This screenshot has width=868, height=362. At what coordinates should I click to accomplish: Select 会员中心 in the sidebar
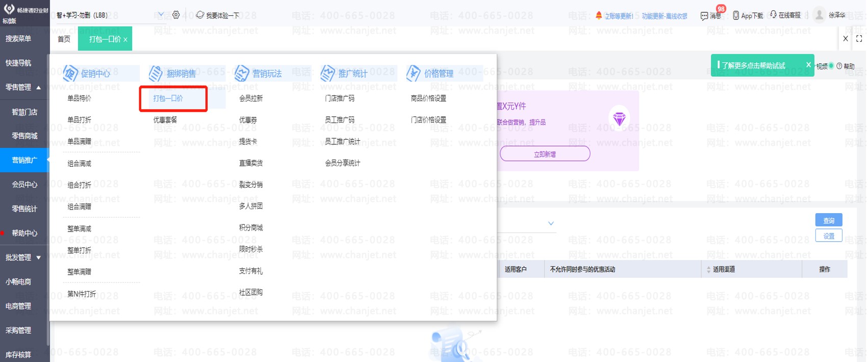pyautogui.click(x=24, y=185)
